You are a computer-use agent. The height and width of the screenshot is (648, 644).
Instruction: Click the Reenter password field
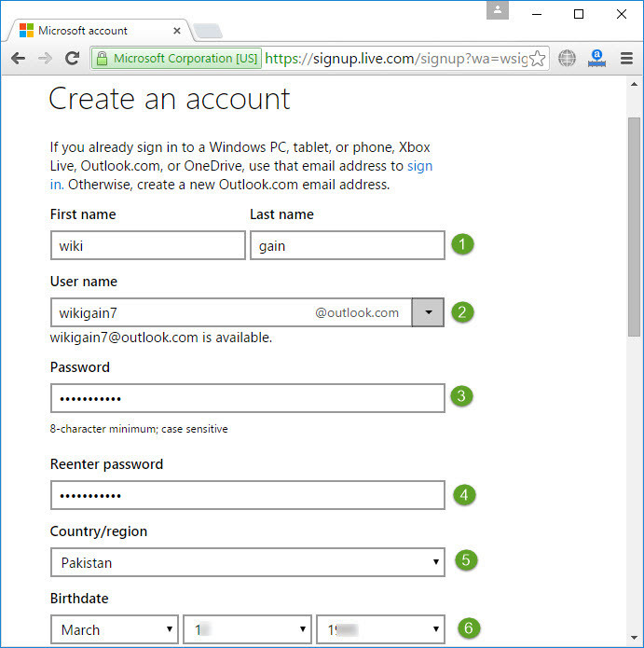[x=248, y=495]
